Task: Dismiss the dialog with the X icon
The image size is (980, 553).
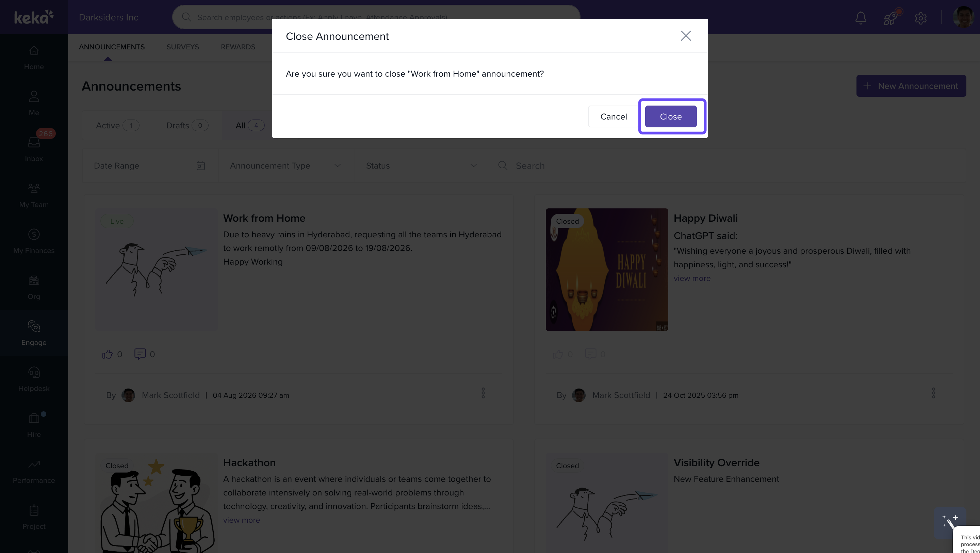Action: click(686, 36)
